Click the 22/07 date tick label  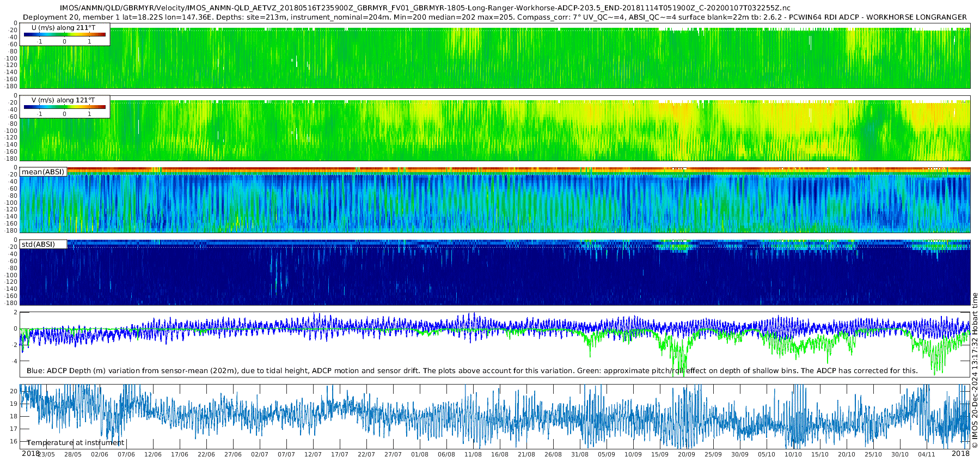(x=366, y=454)
